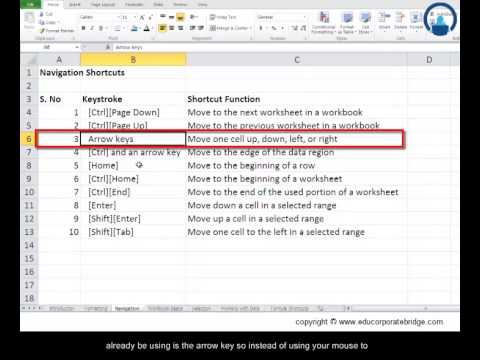The width and height of the screenshot is (480, 360).
Task: Select cell with [Ctrl][Home]
Action: 133,179
